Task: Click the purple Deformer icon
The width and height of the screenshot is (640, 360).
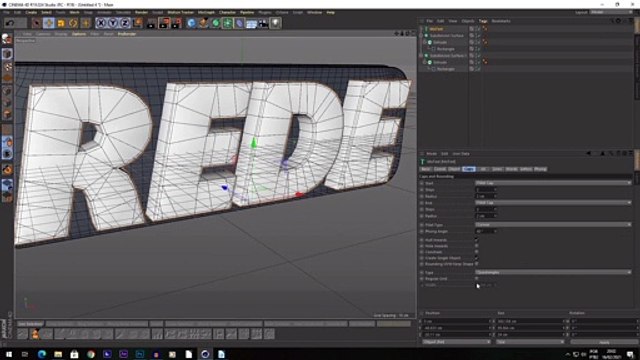Action: (x=239, y=23)
